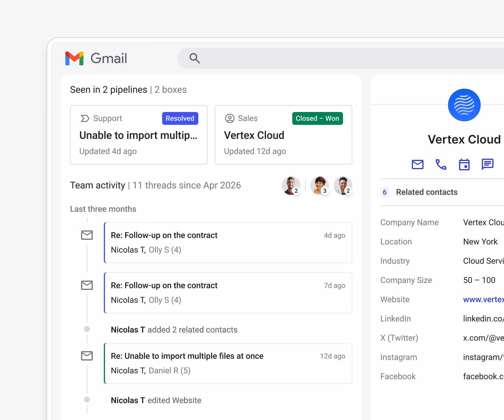Open 'Re: Unable to import multiple files at once'
Image resolution: width=504 pixels, height=420 pixels.
point(228,363)
